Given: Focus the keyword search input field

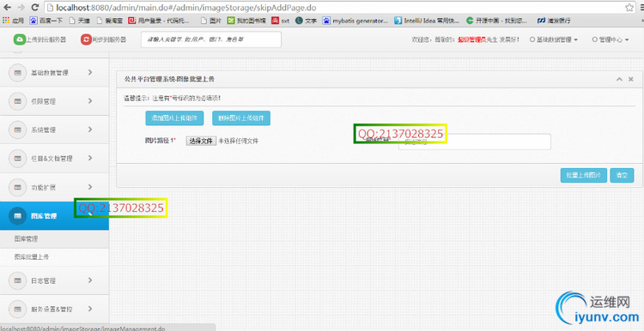Looking at the screenshot, I should [x=211, y=39].
